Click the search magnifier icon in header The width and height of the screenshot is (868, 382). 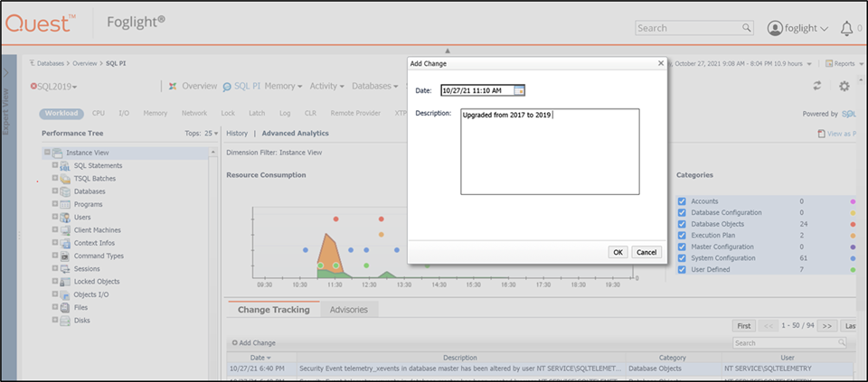pos(746,28)
